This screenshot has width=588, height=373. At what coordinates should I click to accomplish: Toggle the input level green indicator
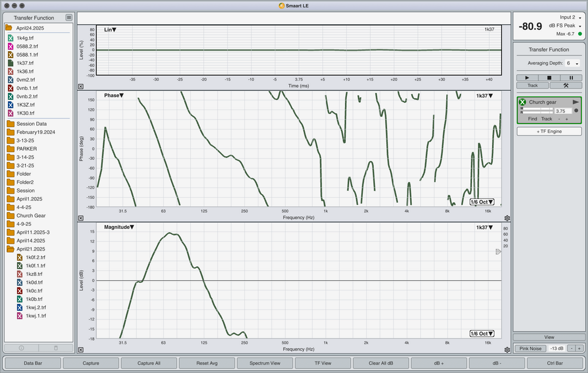(x=580, y=34)
